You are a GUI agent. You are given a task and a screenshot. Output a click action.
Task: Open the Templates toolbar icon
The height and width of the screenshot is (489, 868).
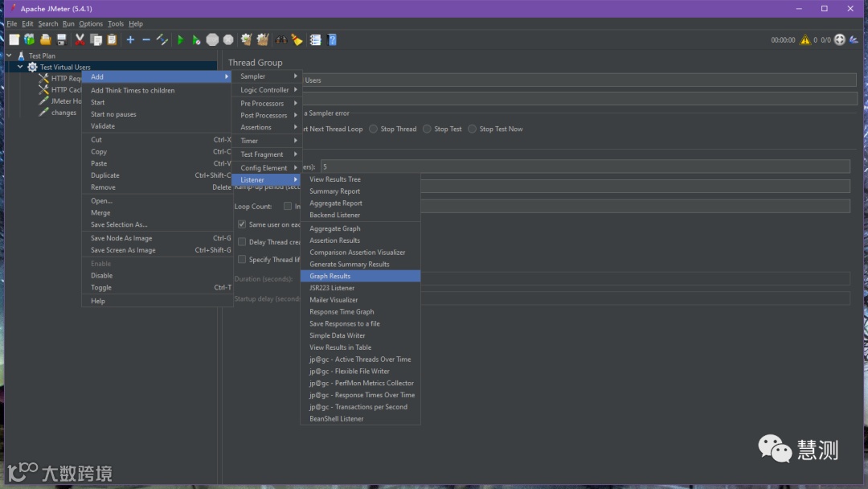coord(30,39)
